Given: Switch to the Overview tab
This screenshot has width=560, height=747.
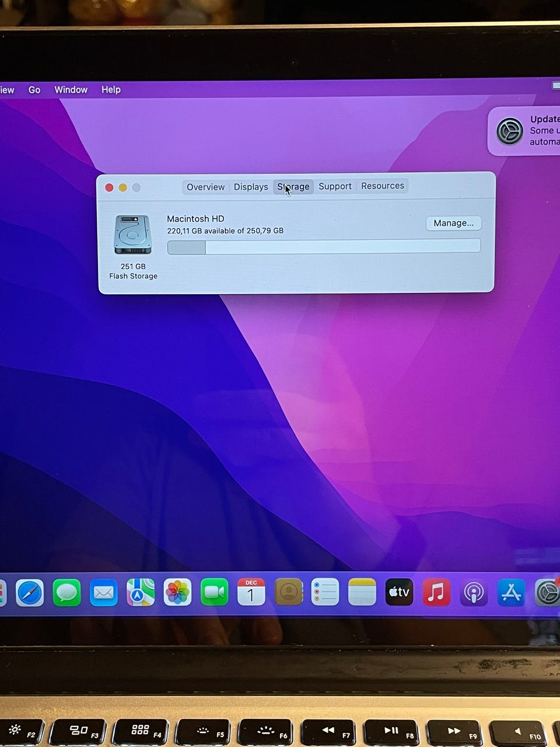Looking at the screenshot, I should point(205,187).
